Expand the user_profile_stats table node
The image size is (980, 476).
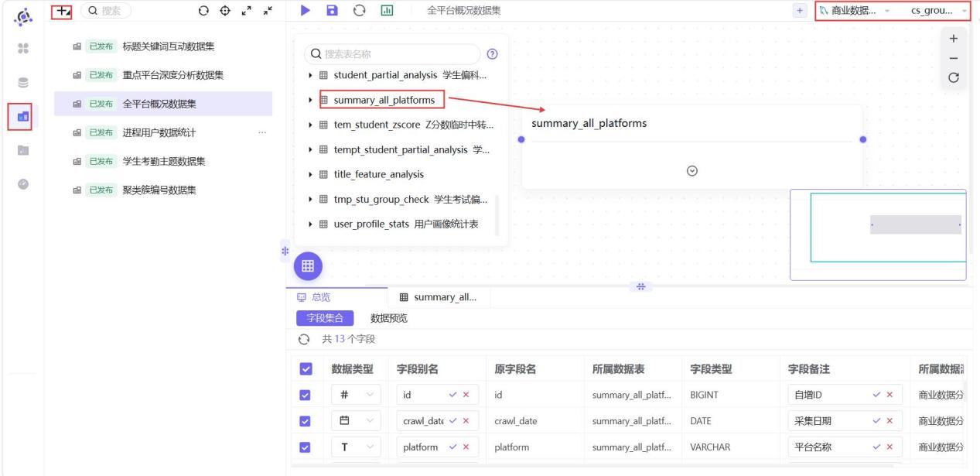click(x=311, y=224)
